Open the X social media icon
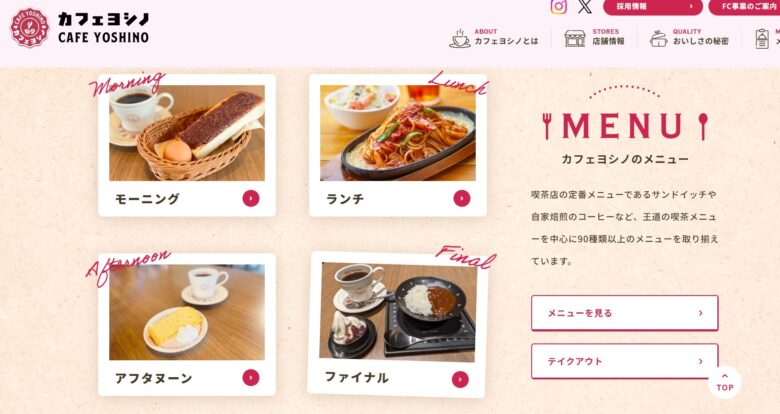 (585, 6)
